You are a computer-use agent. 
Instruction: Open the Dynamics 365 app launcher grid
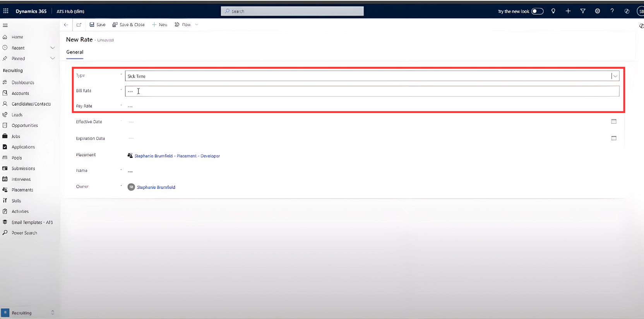coord(6,11)
